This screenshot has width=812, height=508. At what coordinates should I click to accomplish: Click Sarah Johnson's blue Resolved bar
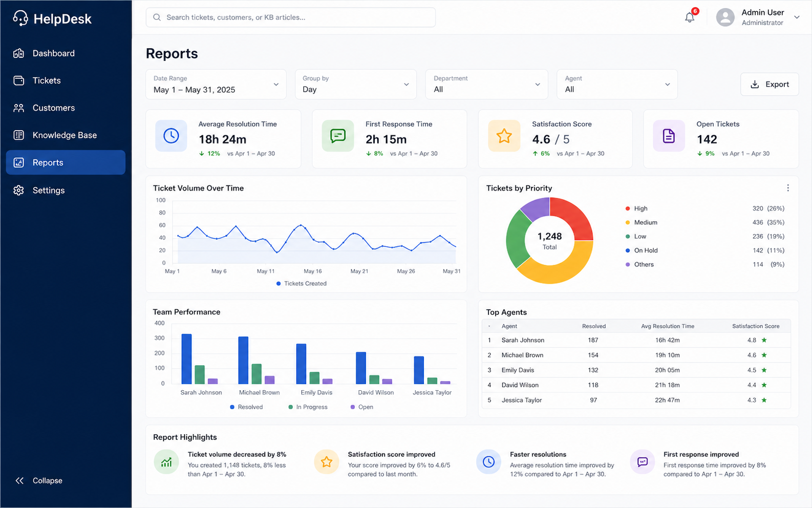[187, 359]
